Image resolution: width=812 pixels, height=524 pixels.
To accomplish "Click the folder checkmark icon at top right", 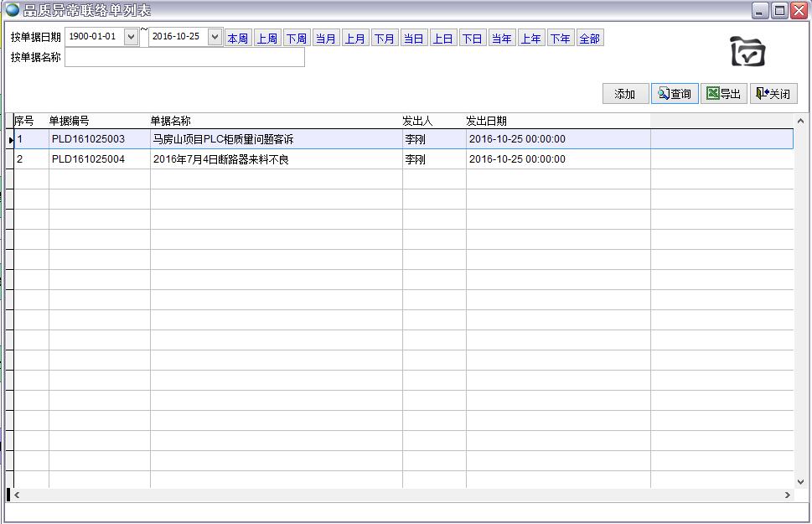I will (747, 52).
